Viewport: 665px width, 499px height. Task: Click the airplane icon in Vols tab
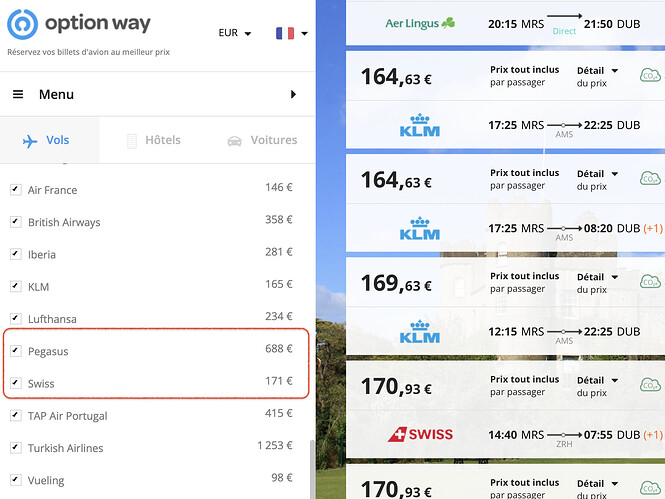[x=30, y=141]
